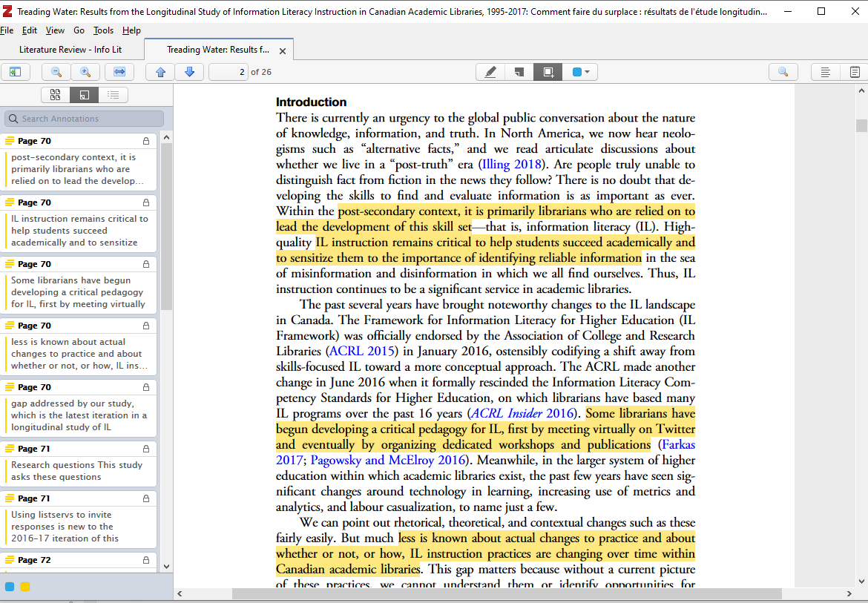Fit page to width
The width and height of the screenshot is (868, 603).
click(119, 72)
